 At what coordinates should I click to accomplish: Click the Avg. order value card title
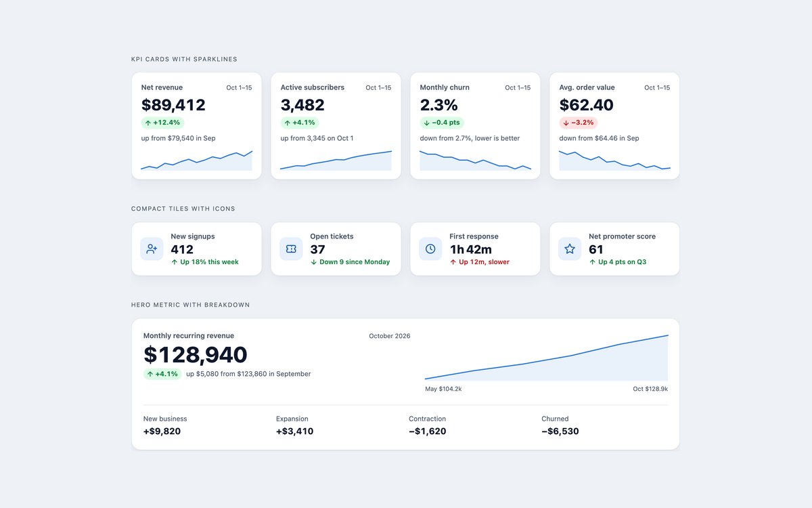(587, 87)
